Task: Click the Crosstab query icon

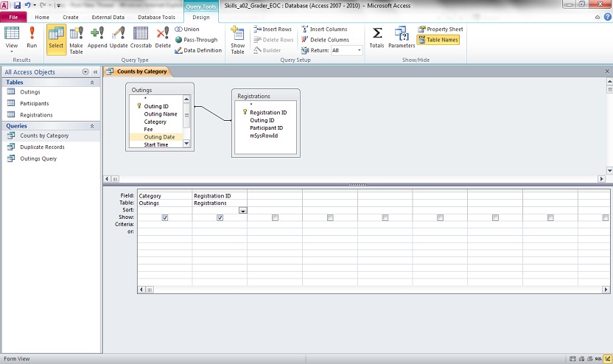Action: tap(141, 37)
